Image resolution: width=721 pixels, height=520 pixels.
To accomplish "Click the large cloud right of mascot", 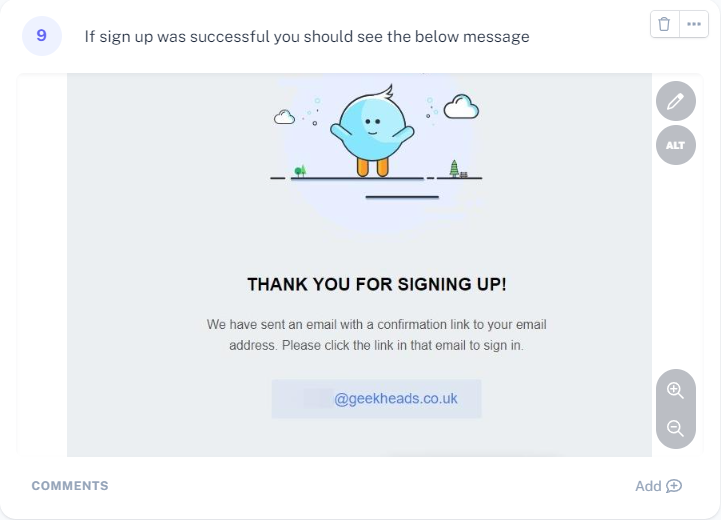I will tap(461, 106).
